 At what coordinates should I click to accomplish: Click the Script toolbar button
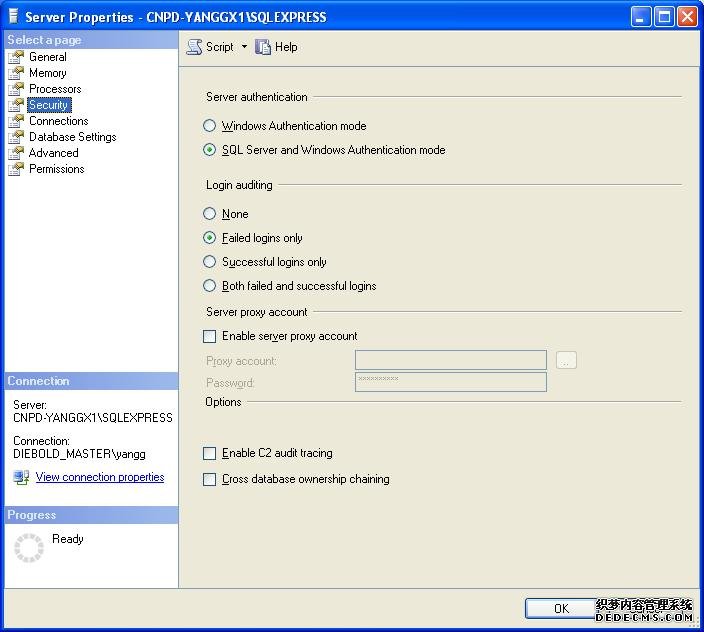210,47
